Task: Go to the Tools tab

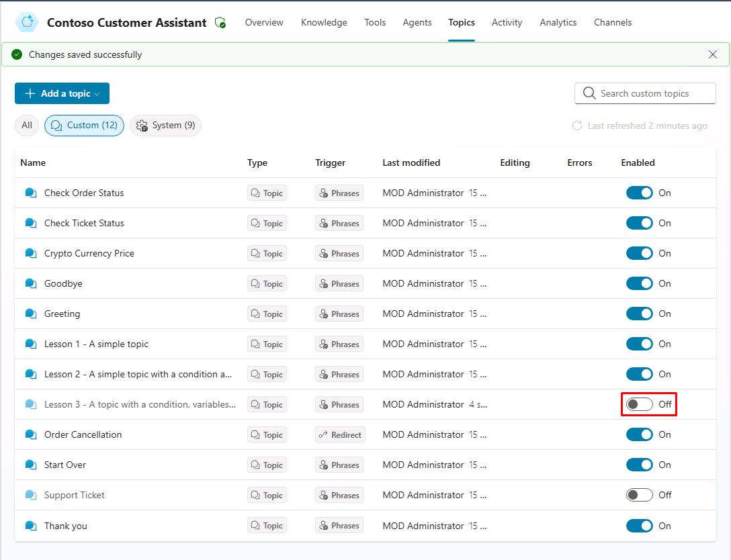Action: pyautogui.click(x=375, y=22)
